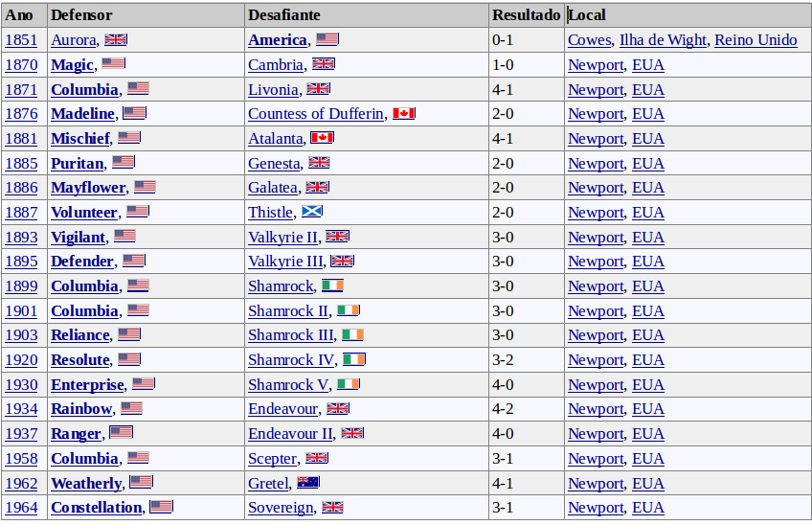Click the US flag beside Mayflower

tap(145, 187)
